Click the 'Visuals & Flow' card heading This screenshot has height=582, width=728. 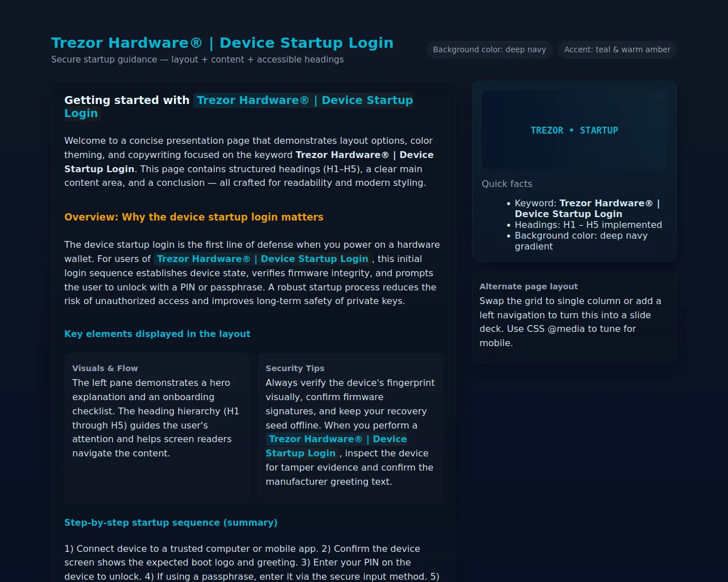click(x=105, y=368)
